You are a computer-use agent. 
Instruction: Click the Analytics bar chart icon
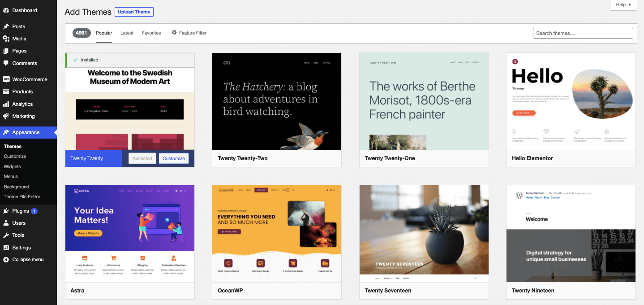[x=6, y=104]
